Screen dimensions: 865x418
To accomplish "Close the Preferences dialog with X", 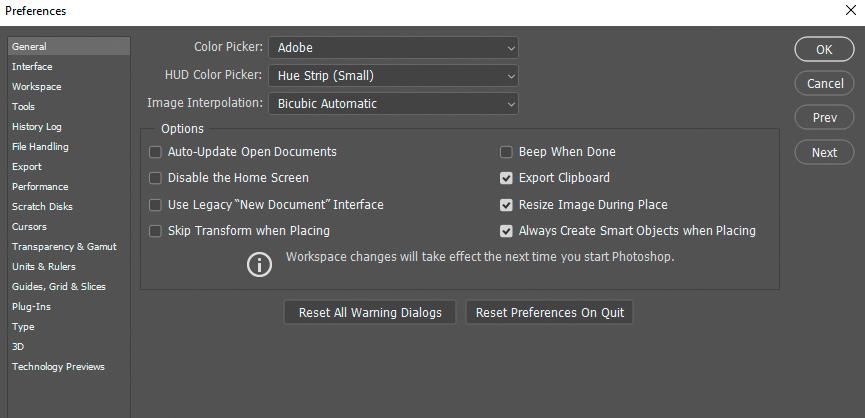I will point(851,10).
